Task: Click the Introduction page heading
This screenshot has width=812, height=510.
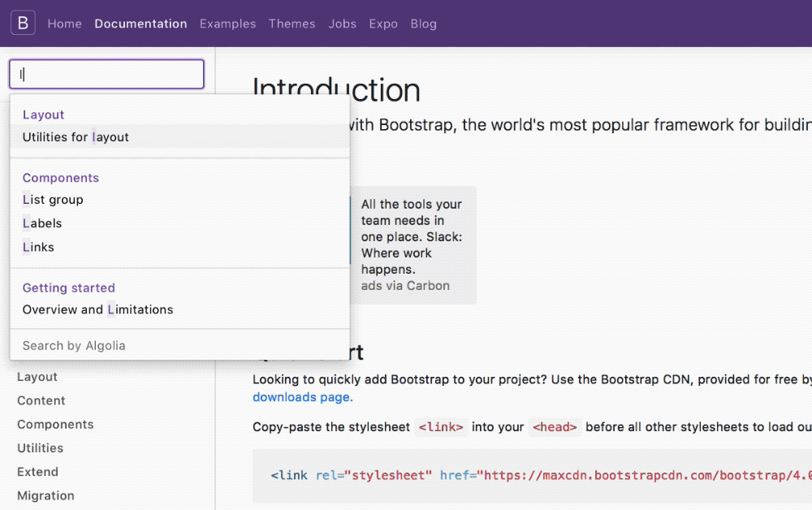Action: 336,89
